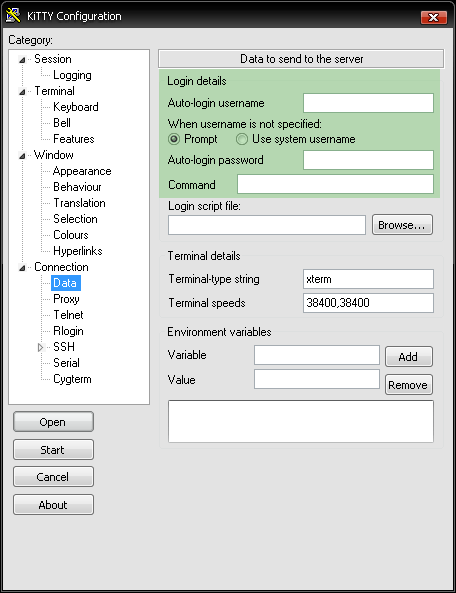Screen dimensions: 456x593
Task: Collapse the Session tree node
Action: pos(22,60)
